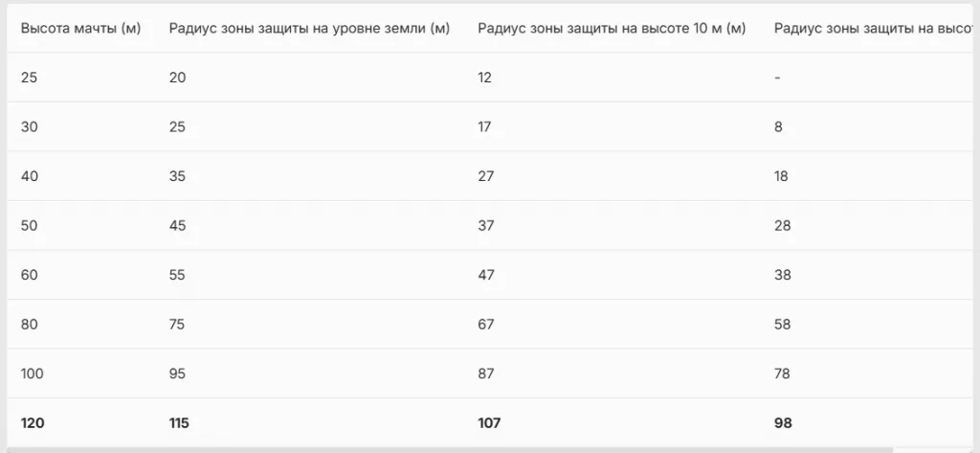Click the cell showing 58
The width and height of the screenshot is (980, 453).
782,324
